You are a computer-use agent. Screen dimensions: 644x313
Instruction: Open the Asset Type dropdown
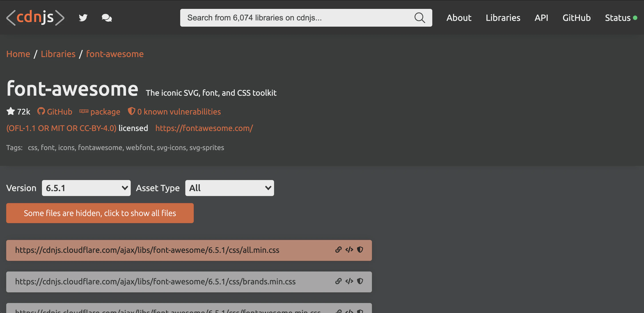[229, 188]
